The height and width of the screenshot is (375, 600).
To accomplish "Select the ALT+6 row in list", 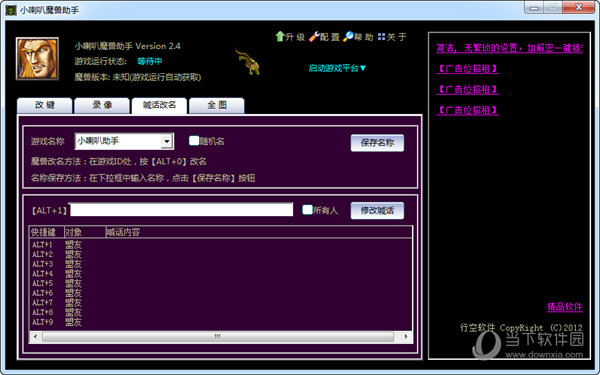I will click(x=220, y=293).
